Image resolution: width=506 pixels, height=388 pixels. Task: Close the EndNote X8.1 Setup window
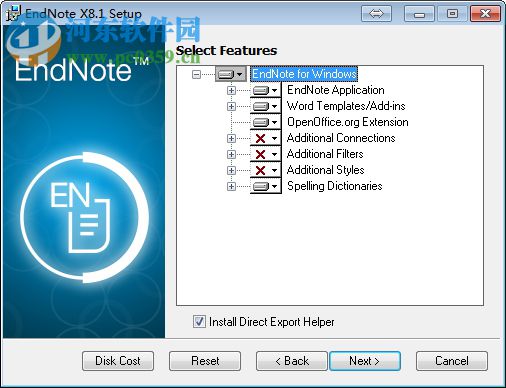coord(485,14)
